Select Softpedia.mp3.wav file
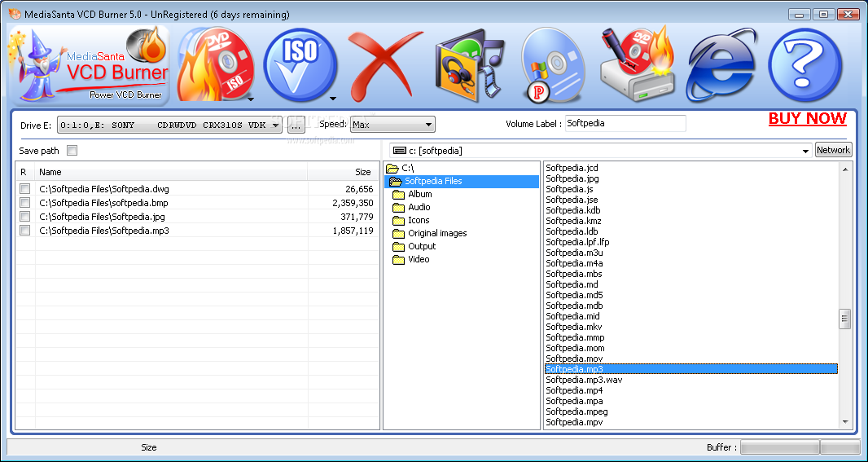The width and height of the screenshot is (868, 462). coord(584,380)
